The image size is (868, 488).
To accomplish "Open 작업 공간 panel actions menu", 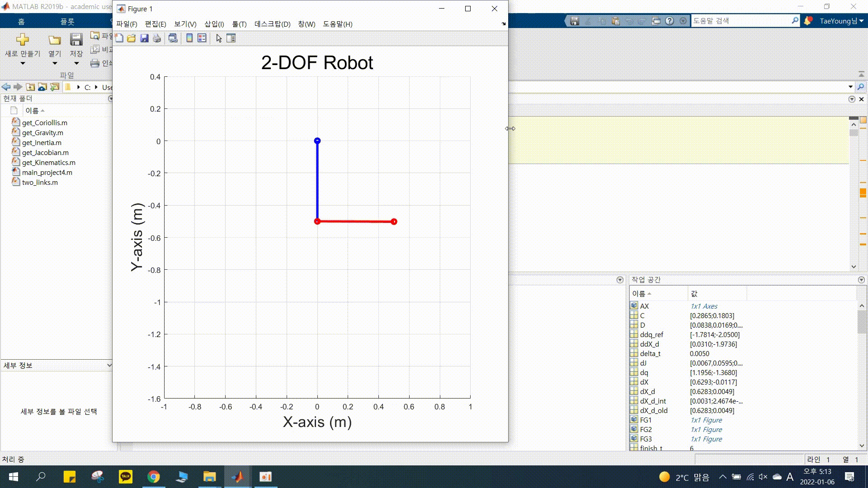I will 861,280.
